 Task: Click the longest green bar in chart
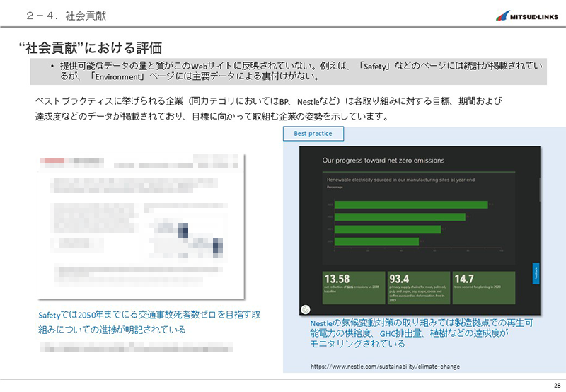click(x=411, y=205)
